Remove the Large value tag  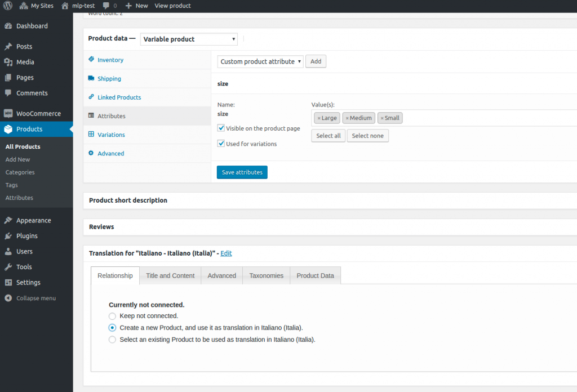click(319, 118)
